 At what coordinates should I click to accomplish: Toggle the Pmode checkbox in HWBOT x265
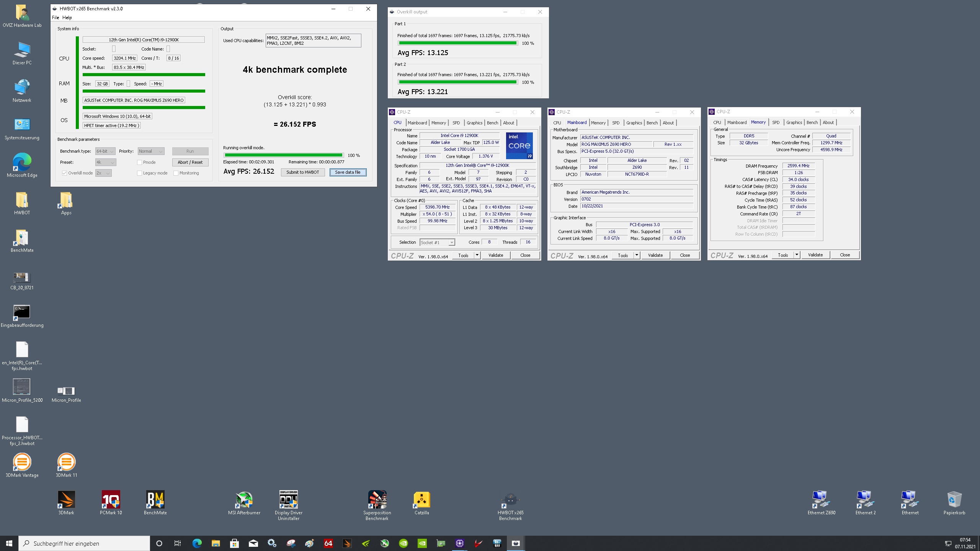pyautogui.click(x=139, y=162)
